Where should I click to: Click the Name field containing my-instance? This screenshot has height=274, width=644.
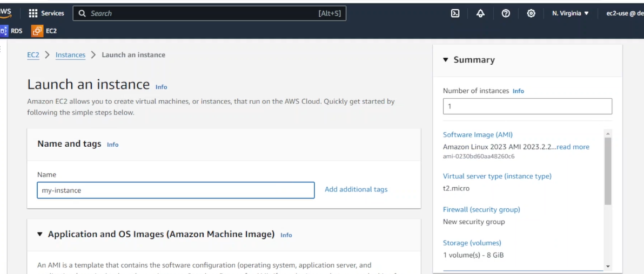pyautogui.click(x=176, y=190)
